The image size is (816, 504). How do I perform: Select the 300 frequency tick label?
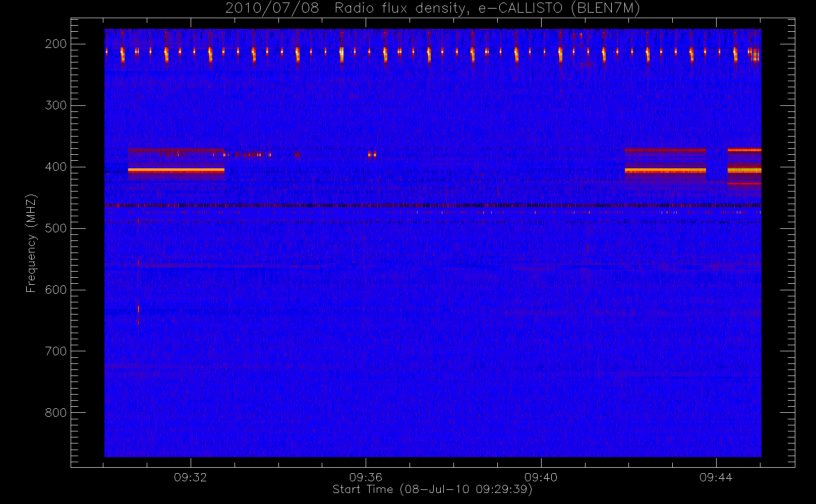tap(56, 105)
